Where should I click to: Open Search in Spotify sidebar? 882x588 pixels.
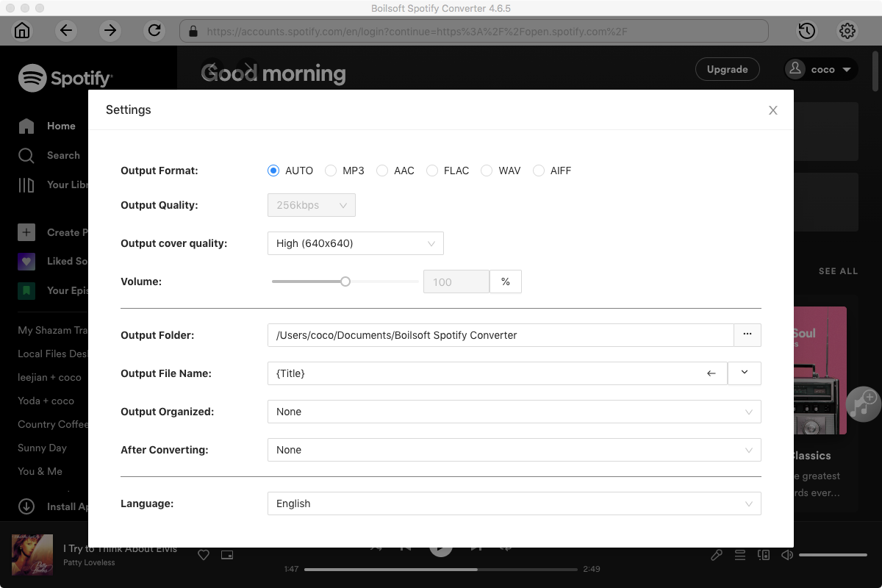[63, 155]
